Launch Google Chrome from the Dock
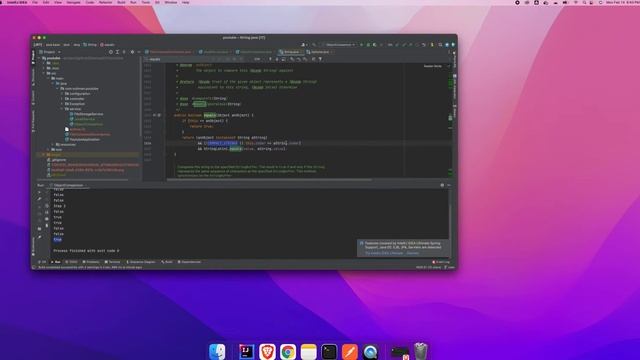 (x=288, y=351)
